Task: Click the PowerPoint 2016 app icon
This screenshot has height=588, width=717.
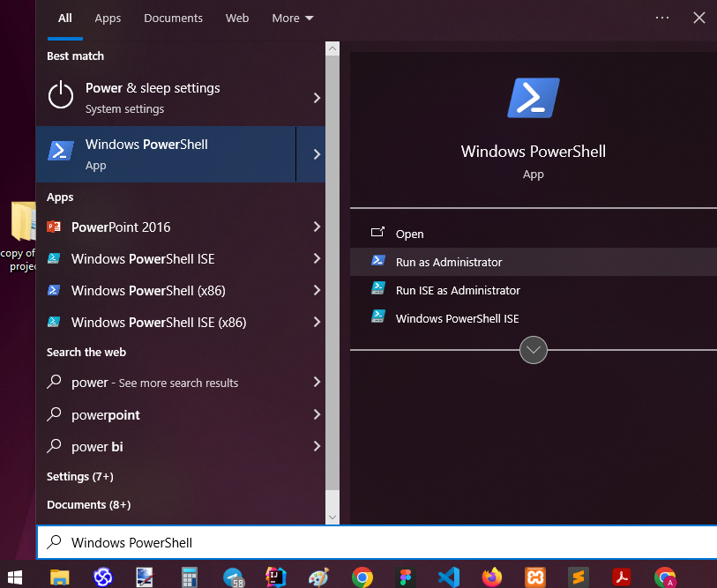Action: [x=54, y=227]
